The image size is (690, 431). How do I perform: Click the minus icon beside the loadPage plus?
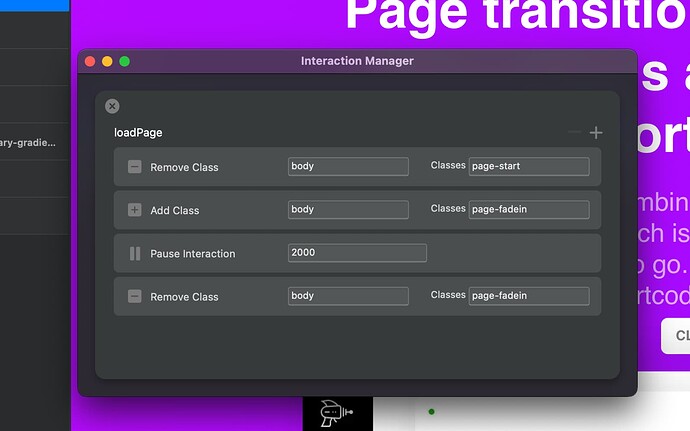click(574, 132)
